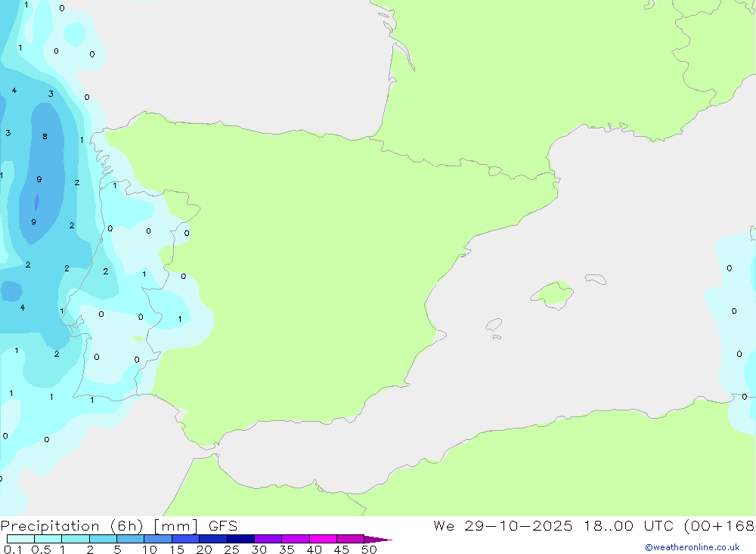Click the '25' legend scale label
This screenshot has height=554, width=756.
[232, 549]
